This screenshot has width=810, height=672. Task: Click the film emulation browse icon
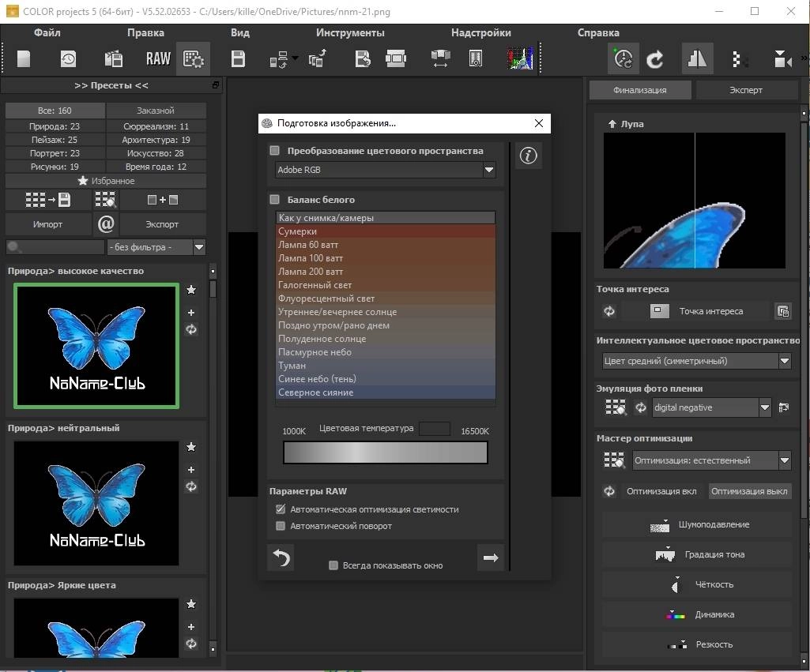[x=616, y=407]
